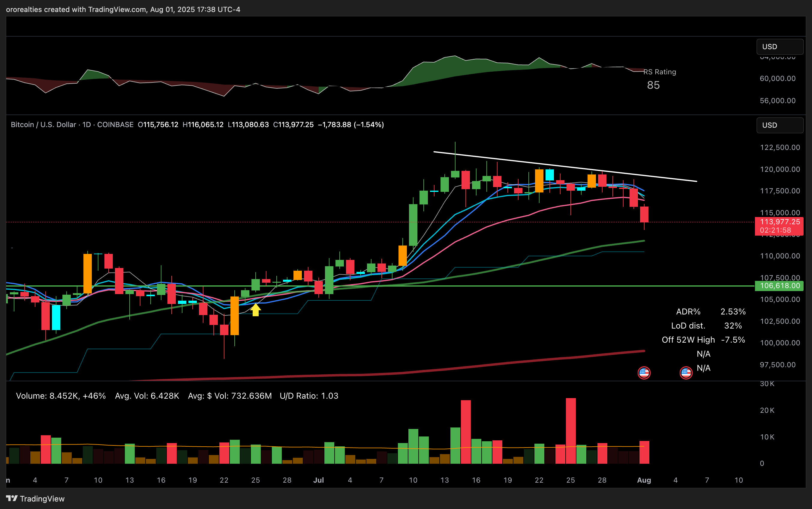812x509 pixels.
Task: Click the TradingView logo at bottom left
Action: pyautogui.click(x=35, y=499)
